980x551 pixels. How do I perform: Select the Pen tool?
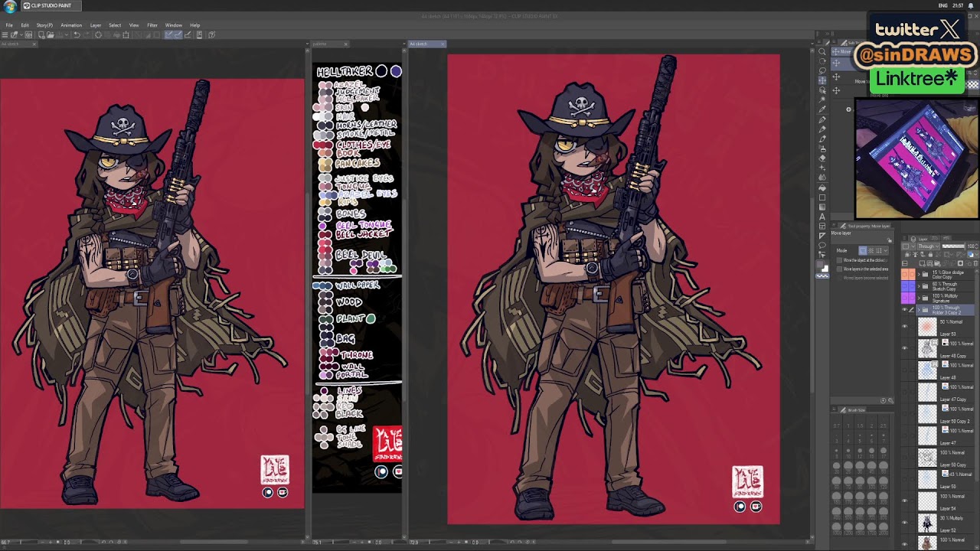(822, 120)
